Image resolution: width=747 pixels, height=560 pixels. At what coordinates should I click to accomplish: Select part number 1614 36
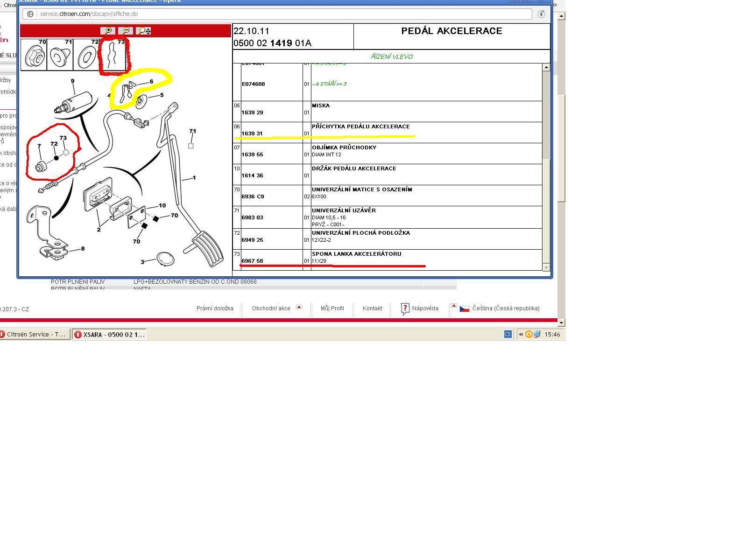click(x=252, y=175)
